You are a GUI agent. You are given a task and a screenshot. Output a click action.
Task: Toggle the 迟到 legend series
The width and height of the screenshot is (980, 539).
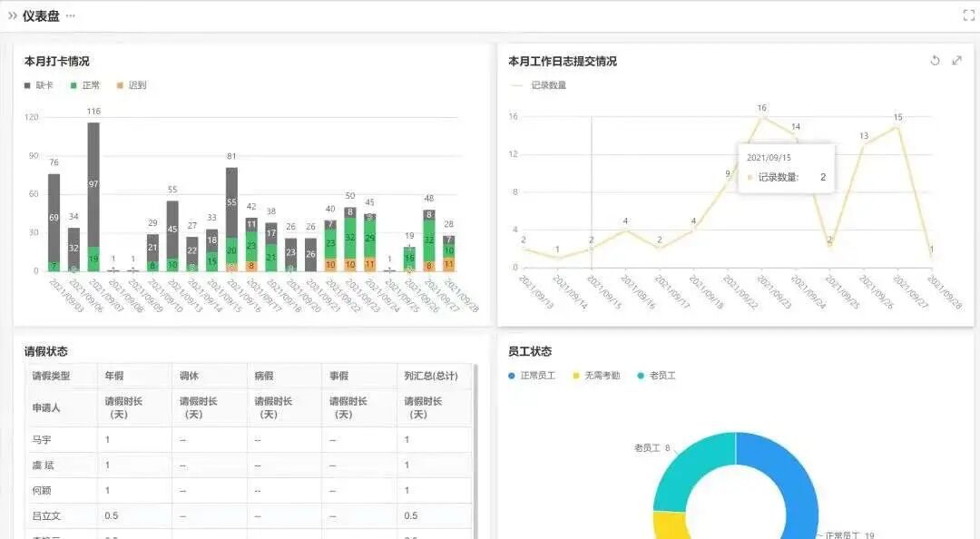pyautogui.click(x=132, y=85)
